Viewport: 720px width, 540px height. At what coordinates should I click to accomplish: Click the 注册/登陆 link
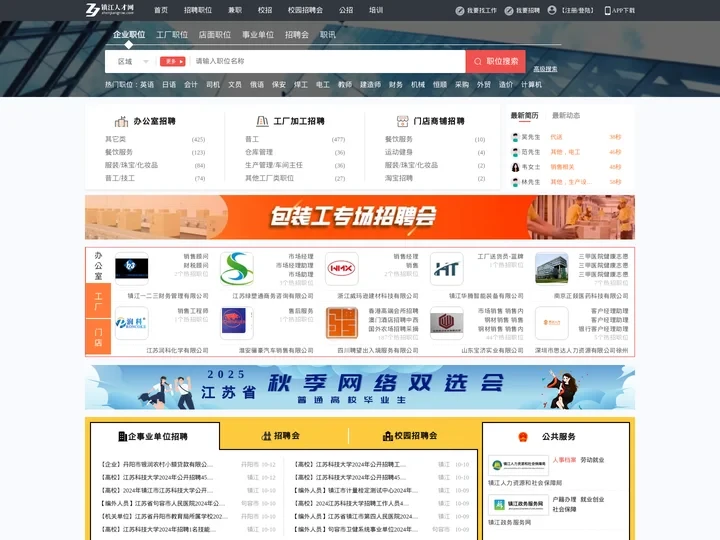pyautogui.click(x=578, y=11)
